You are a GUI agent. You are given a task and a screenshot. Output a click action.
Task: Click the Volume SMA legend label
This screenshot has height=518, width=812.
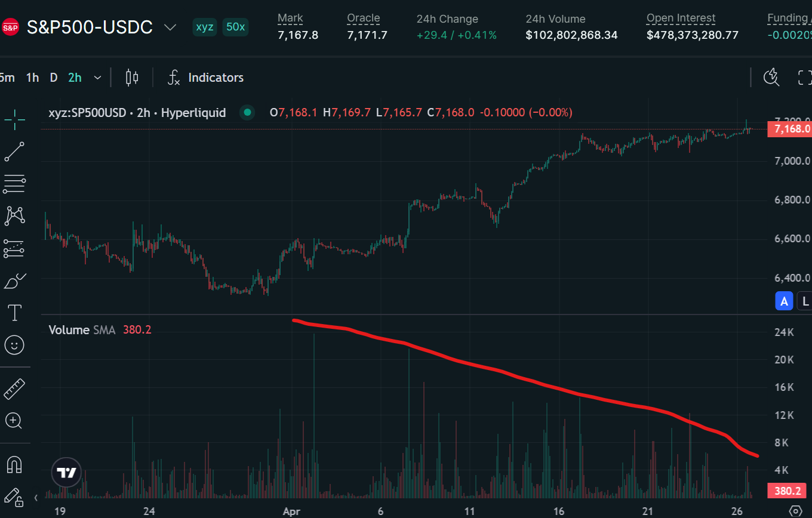82,330
